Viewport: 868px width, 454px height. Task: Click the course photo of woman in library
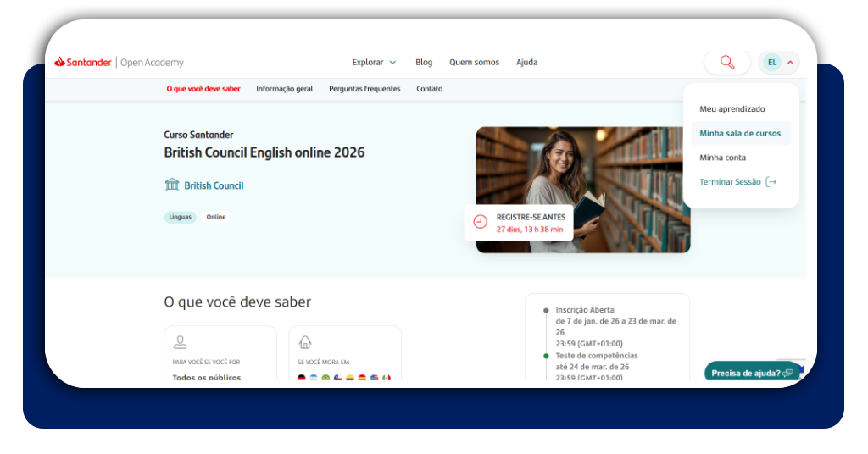(583, 190)
